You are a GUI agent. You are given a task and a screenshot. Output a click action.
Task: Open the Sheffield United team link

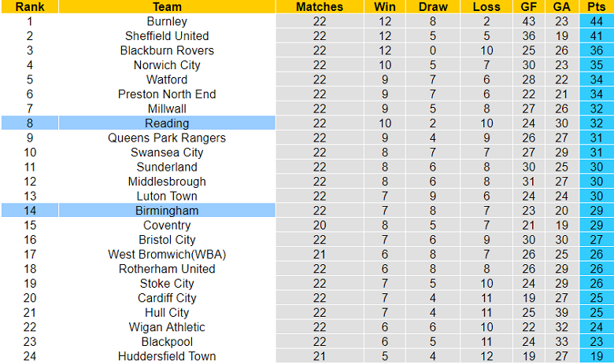pyautogui.click(x=167, y=36)
